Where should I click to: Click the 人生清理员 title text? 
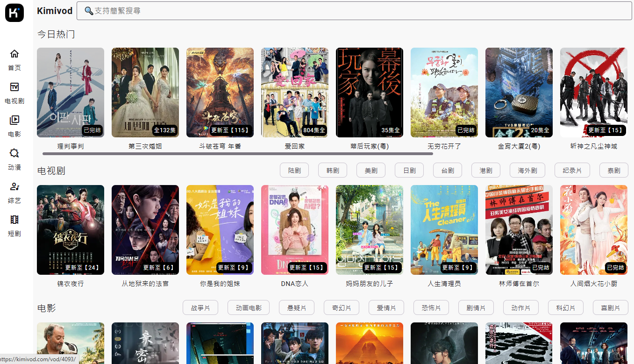(444, 284)
